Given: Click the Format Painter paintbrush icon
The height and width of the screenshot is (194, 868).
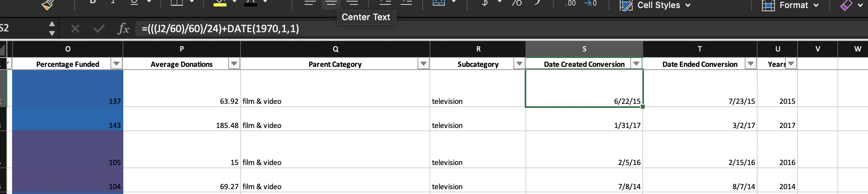Looking at the screenshot, I should (48, 4).
